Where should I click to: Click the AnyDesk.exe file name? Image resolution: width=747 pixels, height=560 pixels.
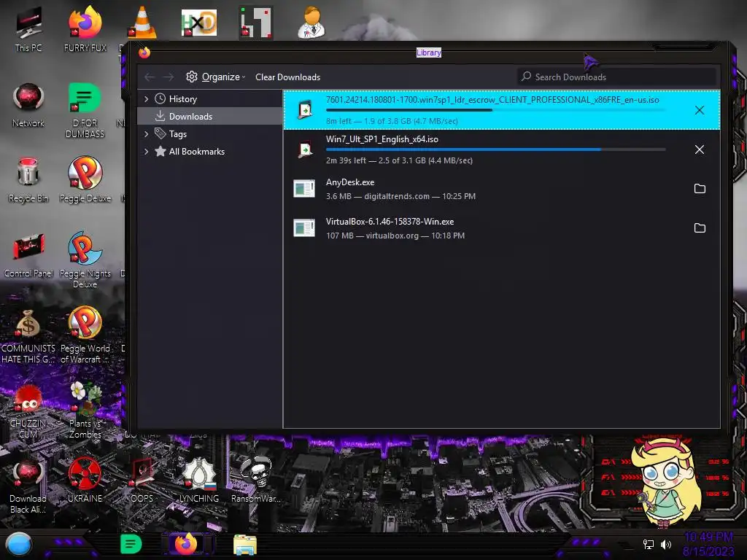coord(350,182)
